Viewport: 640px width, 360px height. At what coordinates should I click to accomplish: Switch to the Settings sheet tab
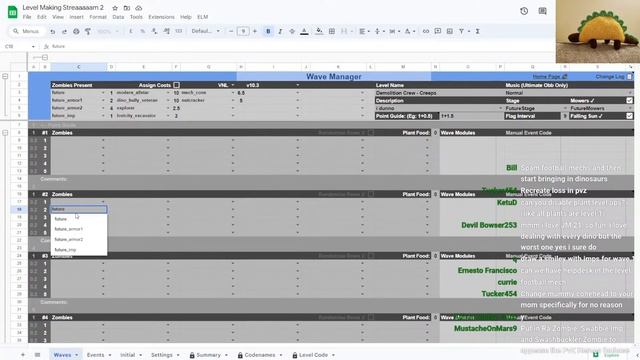coord(162,355)
